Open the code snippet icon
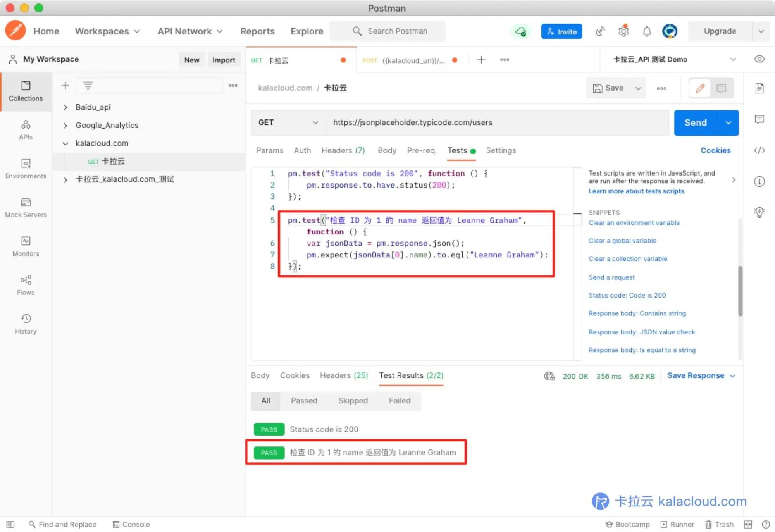The image size is (775, 532). point(759,150)
